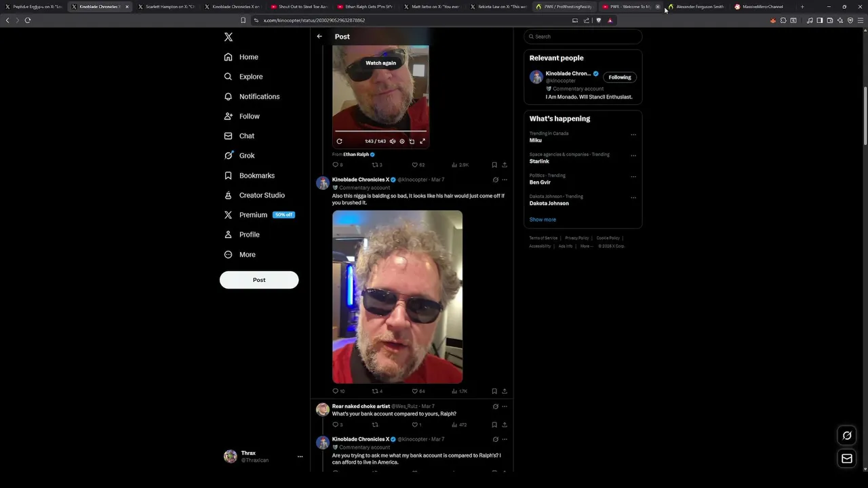
Task: Open more options on balding post
Action: point(505,180)
